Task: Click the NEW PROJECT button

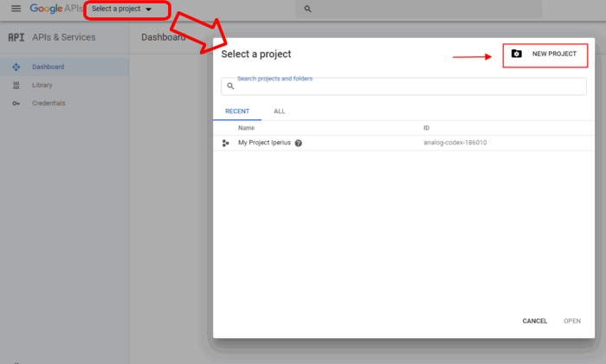Action: tap(545, 54)
